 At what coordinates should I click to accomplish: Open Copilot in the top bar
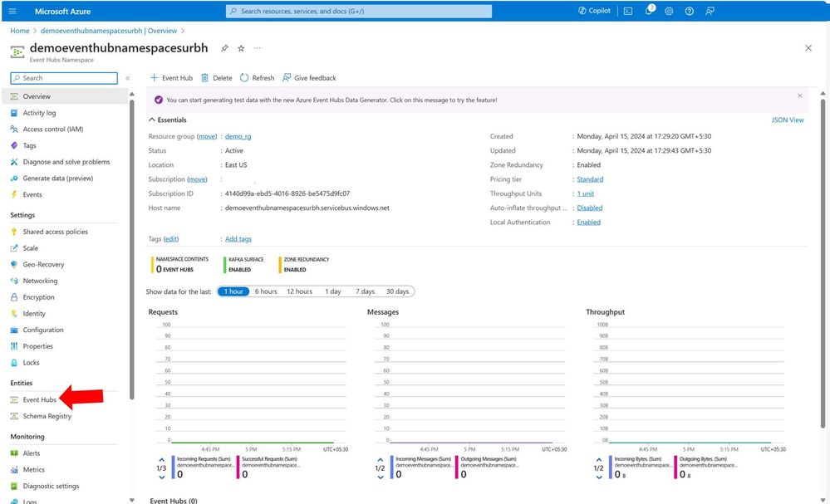pos(594,11)
